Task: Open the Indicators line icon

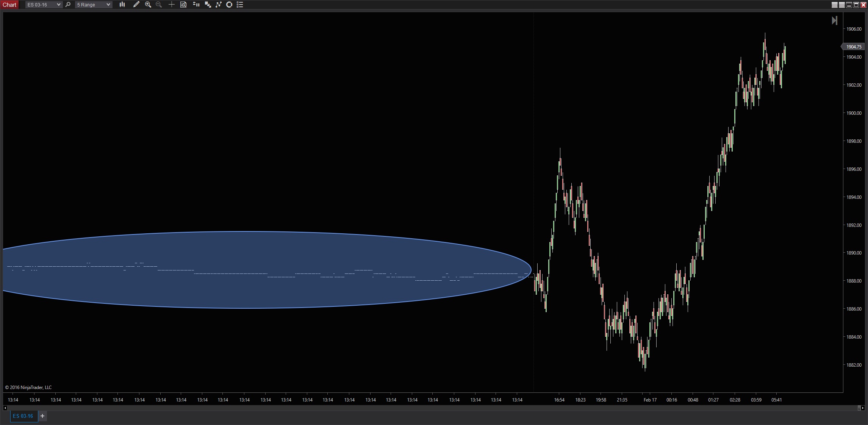Action: click(x=219, y=5)
